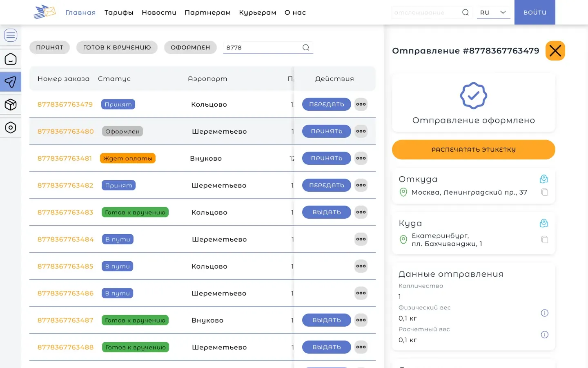Close the shipment details panel
The image size is (588, 368).
[555, 51]
